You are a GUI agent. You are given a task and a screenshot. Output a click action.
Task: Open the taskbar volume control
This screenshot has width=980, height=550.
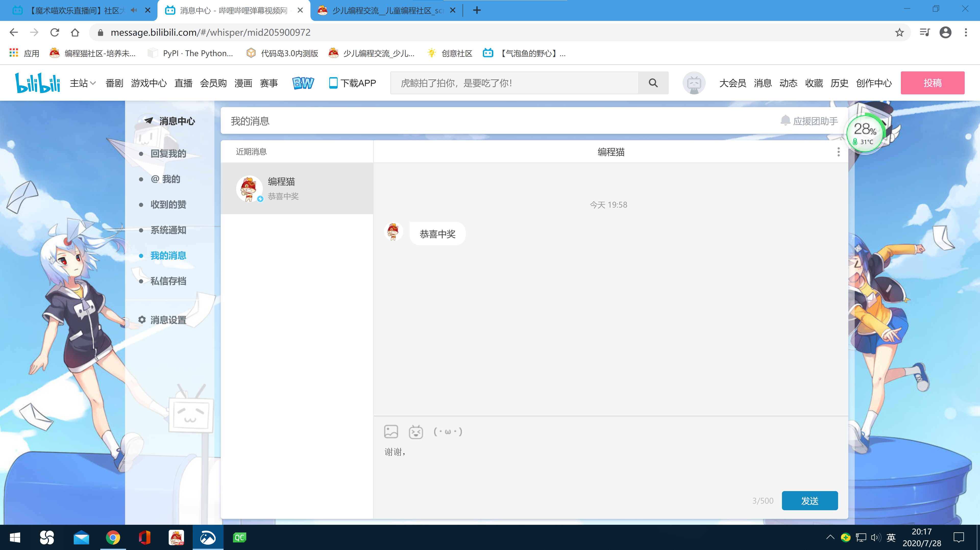875,537
